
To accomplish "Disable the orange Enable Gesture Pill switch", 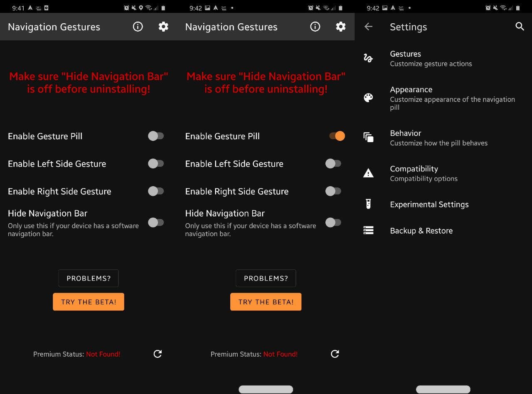I will pyautogui.click(x=337, y=136).
